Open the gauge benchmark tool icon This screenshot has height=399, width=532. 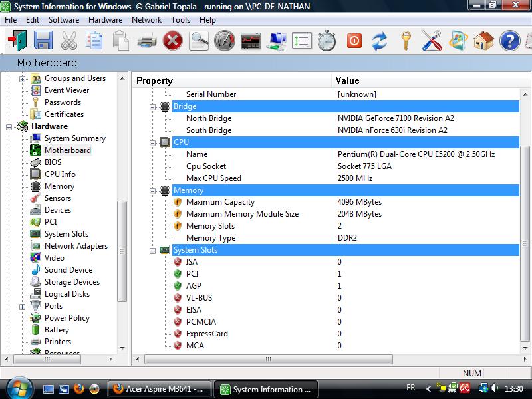coord(225,41)
